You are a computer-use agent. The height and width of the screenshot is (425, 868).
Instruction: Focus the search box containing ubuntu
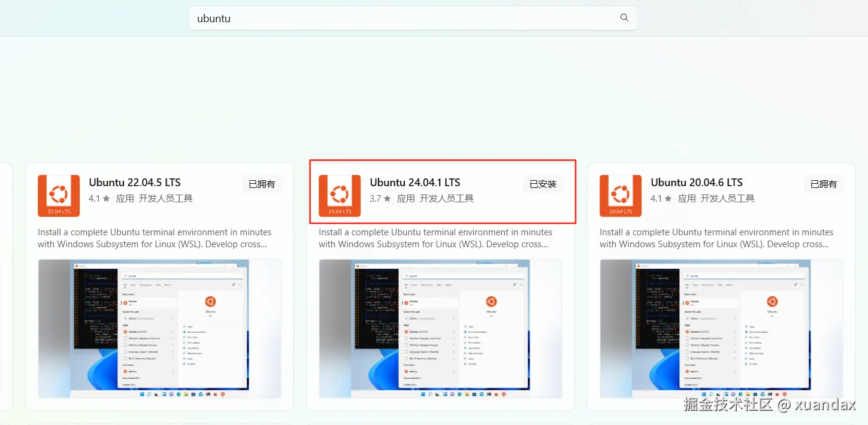(413, 18)
